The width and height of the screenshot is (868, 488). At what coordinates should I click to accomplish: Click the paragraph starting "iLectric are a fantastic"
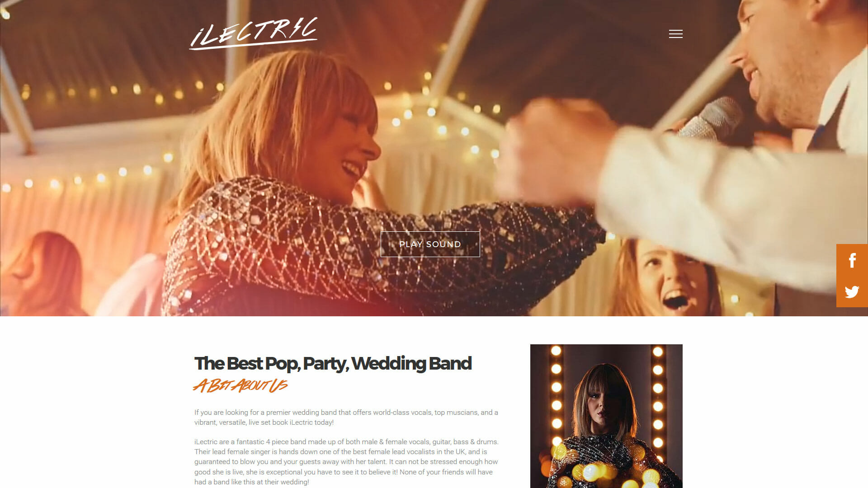click(x=346, y=461)
